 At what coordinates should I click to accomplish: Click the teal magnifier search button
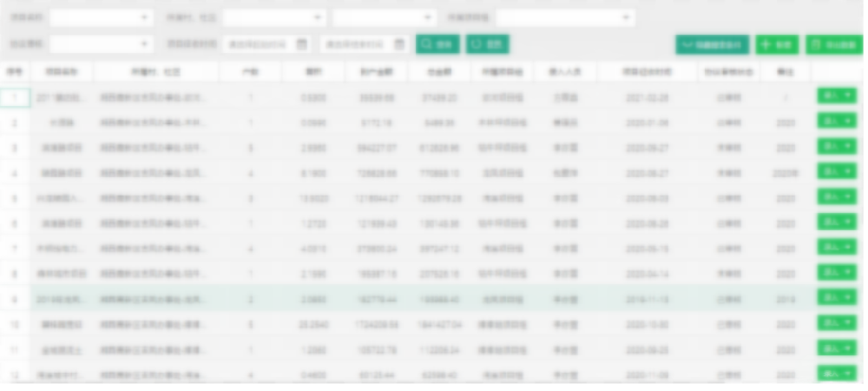[437, 44]
